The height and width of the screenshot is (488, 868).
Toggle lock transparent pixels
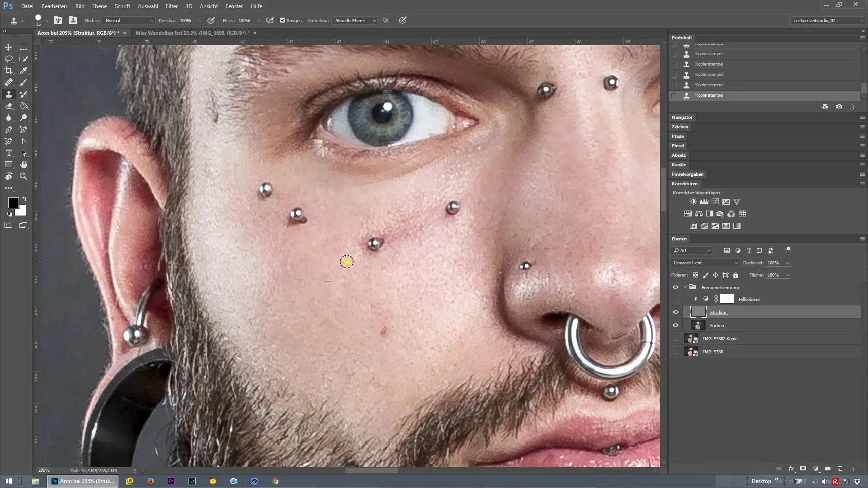point(695,275)
